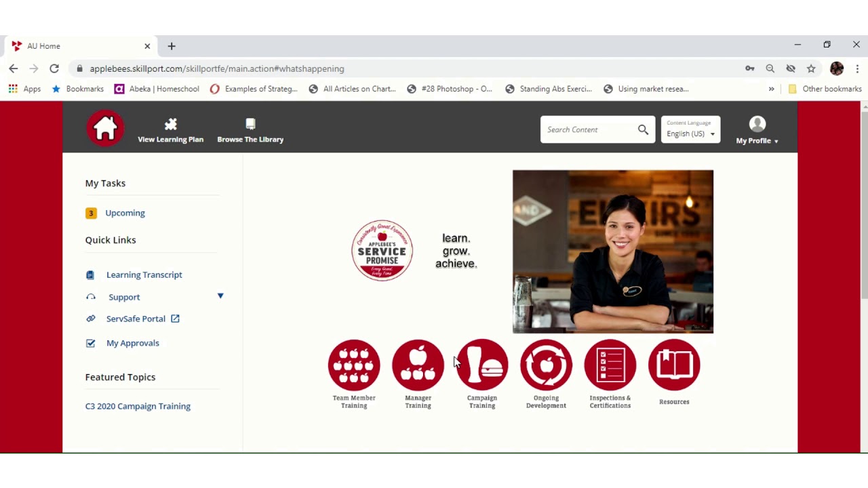Open Team Member Training
The width and height of the screenshot is (868, 488).
click(x=354, y=374)
